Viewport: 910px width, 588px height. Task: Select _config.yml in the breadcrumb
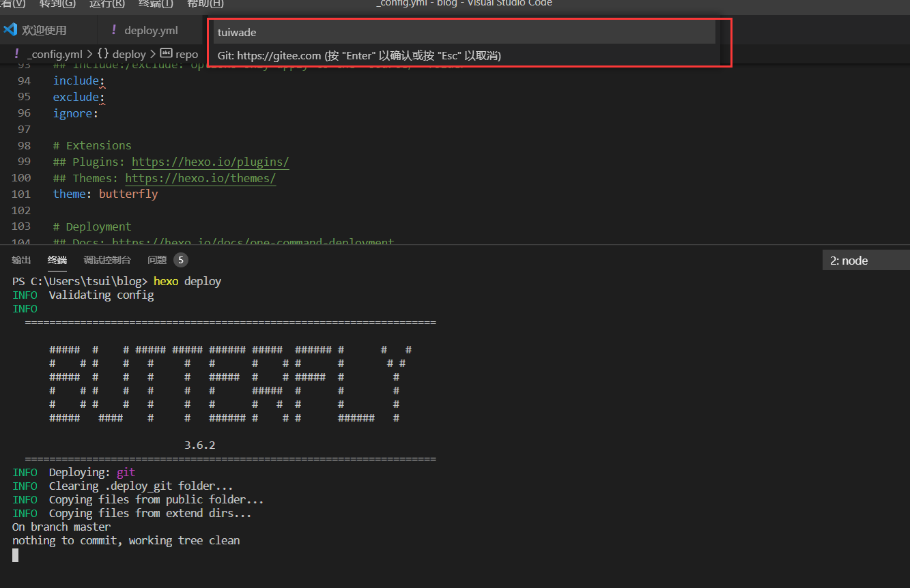(55, 54)
